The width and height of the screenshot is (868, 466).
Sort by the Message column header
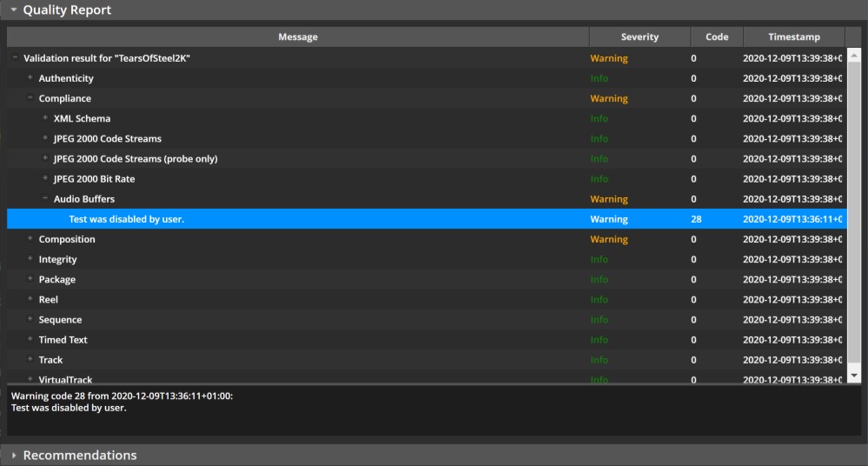click(x=298, y=37)
